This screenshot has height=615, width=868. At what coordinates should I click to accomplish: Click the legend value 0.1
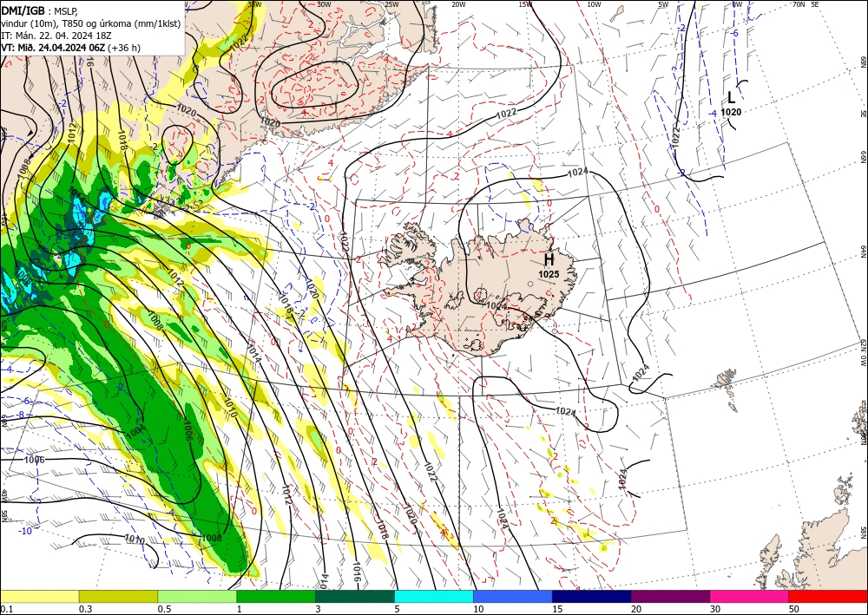pos(5,610)
